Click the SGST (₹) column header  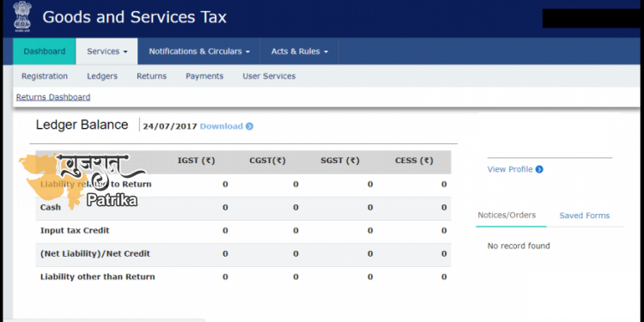point(340,161)
